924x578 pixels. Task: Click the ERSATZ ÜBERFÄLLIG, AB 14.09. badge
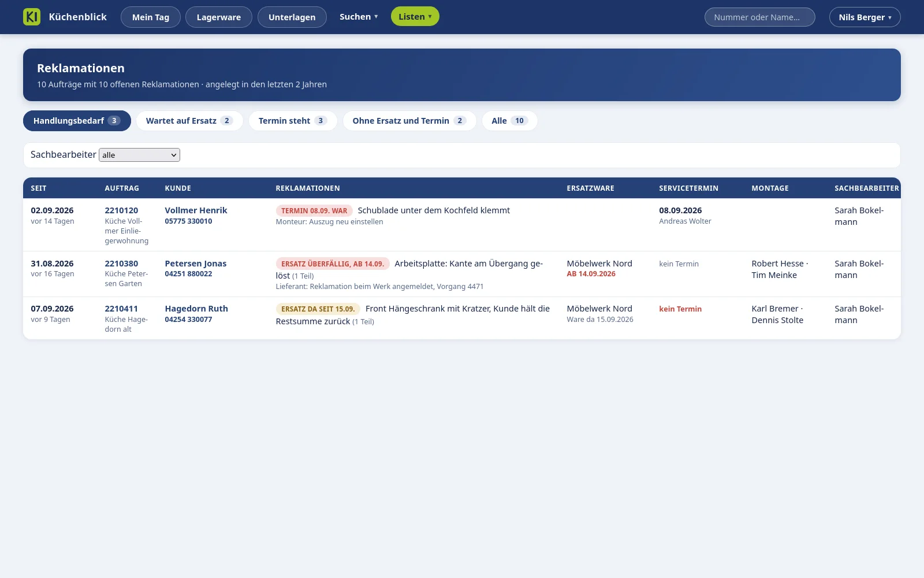333,264
